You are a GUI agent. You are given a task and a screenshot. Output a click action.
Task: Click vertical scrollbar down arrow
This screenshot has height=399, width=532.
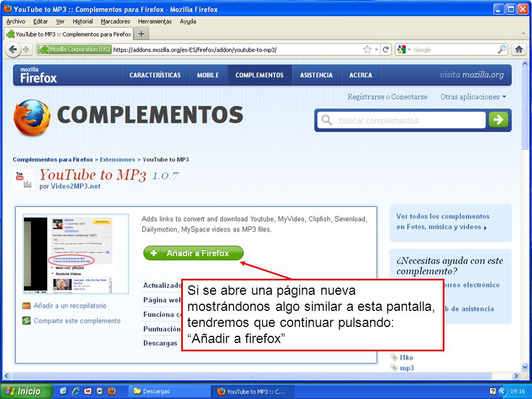(x=525, y=367)
